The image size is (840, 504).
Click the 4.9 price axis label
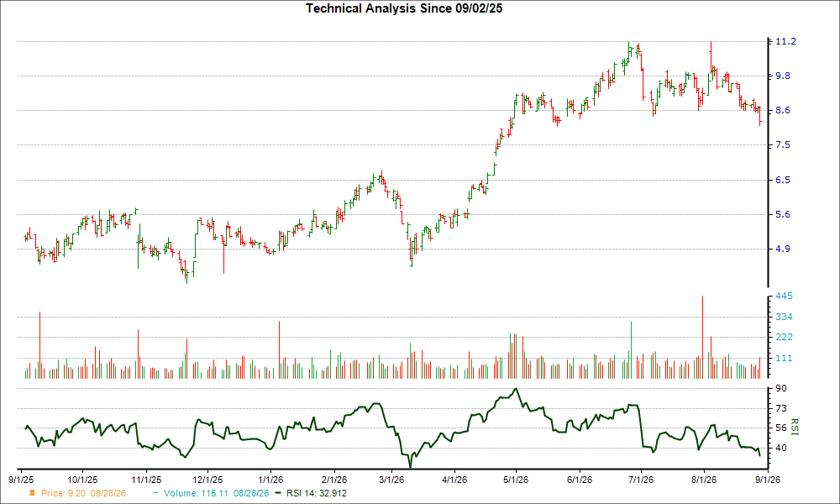point(782,249)
